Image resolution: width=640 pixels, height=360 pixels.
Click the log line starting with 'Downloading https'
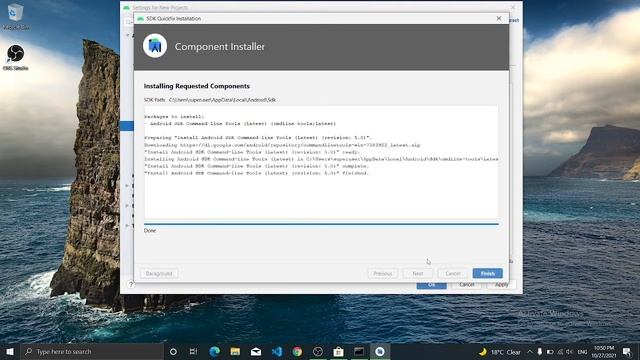pyautogui.click(x=282, y=145)
